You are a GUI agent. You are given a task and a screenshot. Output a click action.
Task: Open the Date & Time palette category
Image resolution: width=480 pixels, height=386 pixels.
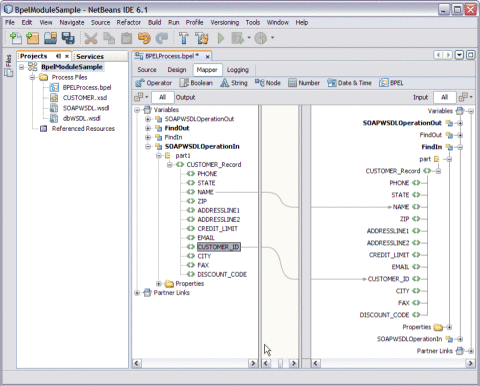[x=349, y=83]
